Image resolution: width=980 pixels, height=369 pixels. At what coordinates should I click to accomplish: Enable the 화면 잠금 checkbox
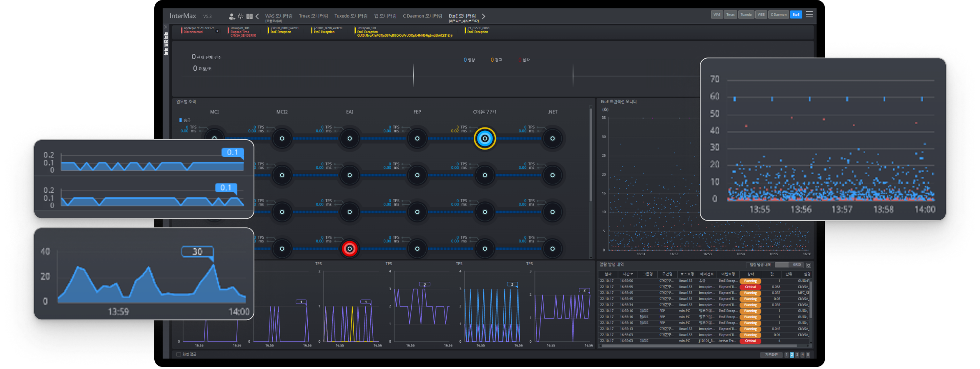click(178, 354)
